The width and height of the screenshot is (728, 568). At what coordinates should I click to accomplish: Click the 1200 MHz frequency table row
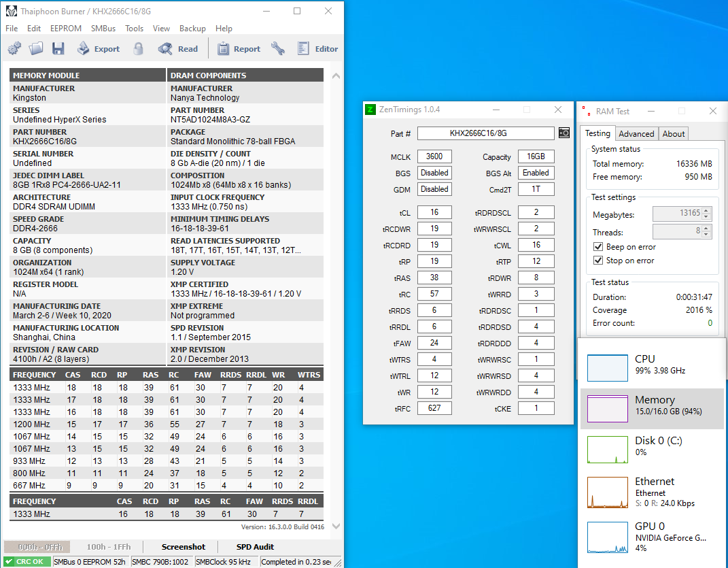(x=167, y=424)
